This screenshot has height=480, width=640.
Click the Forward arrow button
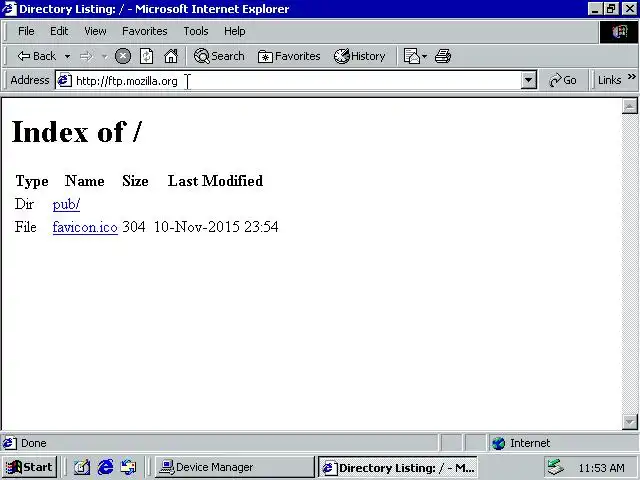[x=86, y=56]
